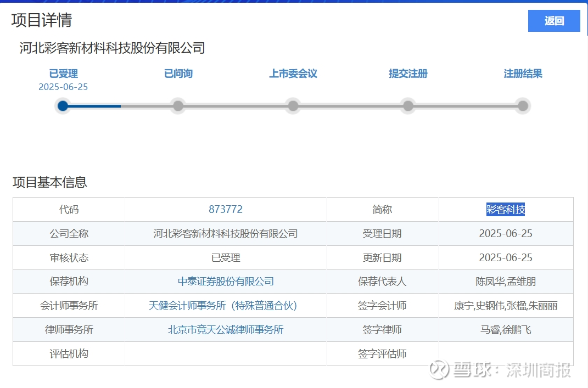Click the 公司全称 label cell
The height and width of the screenshot is (388, 588).
tap(69, 234)
